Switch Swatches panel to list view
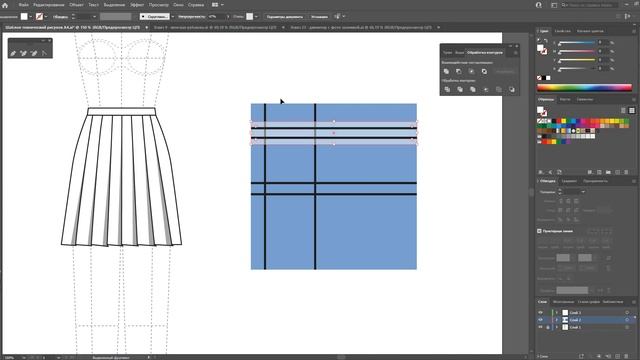The width and height of the screenshot is (640, 360). coord(623,110)
